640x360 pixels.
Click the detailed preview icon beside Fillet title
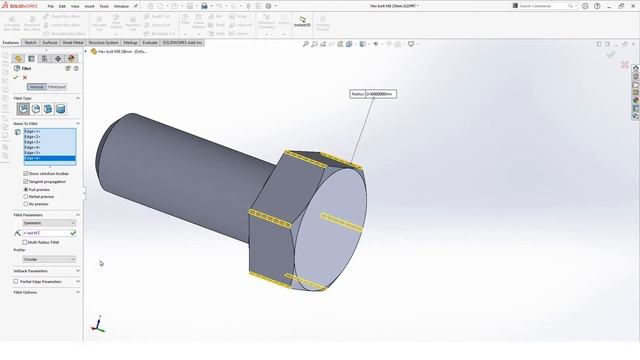pyautogui.click(x=68, y=69)
